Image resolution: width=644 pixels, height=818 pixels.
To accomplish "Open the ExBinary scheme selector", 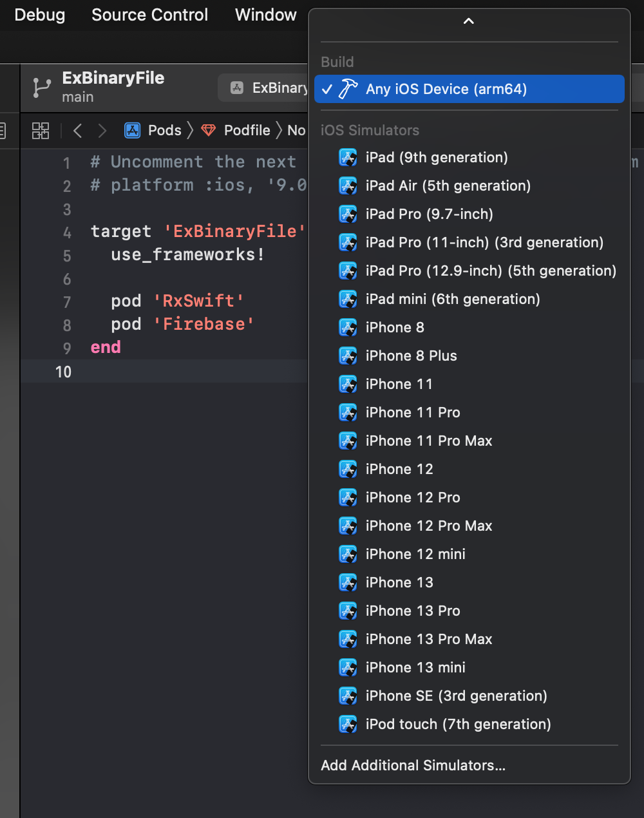I will [264, 88].
